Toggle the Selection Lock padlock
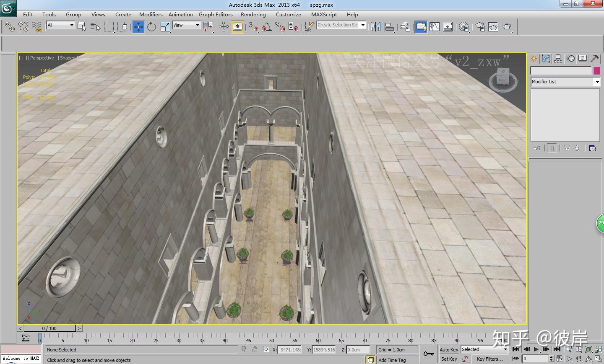Screen dimensions: 604x364 255,349
